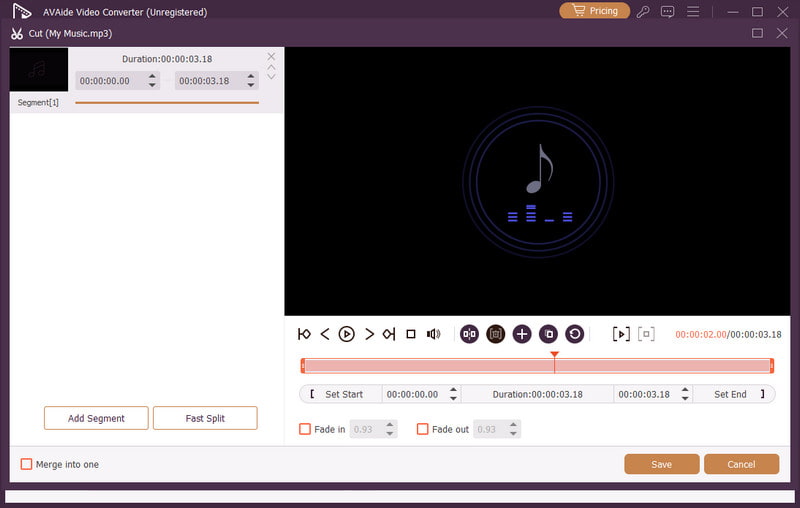The image size is (800, 508).
Task: Increase the segment end time in the left panel
Action: click(251, 76)
